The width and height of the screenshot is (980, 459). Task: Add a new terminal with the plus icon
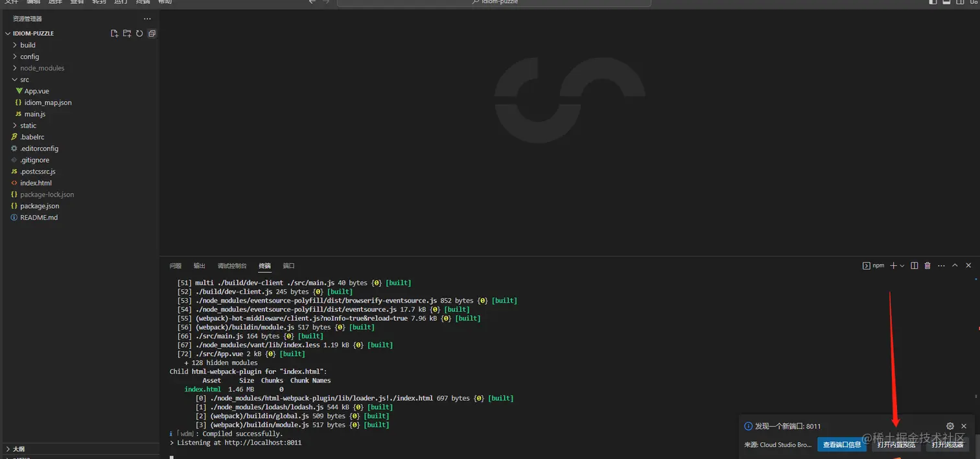click(x=893, y=265)
